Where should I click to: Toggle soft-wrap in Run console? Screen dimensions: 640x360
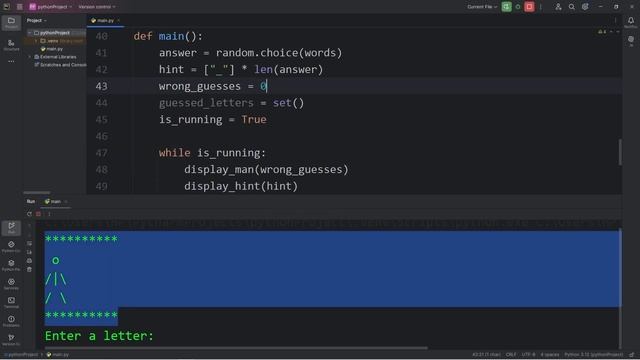29,243
